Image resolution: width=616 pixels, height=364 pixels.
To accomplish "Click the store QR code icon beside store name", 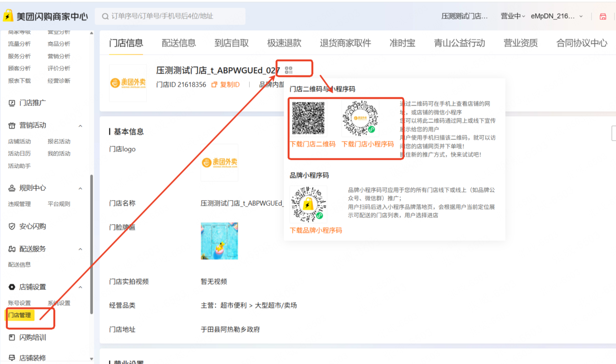I will (289, 70).
